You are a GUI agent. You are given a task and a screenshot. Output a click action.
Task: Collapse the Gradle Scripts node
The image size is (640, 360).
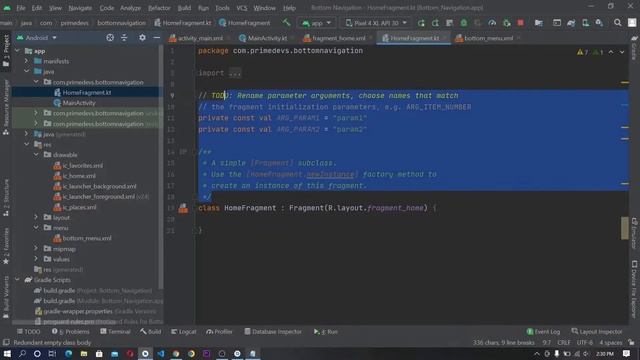17,280
